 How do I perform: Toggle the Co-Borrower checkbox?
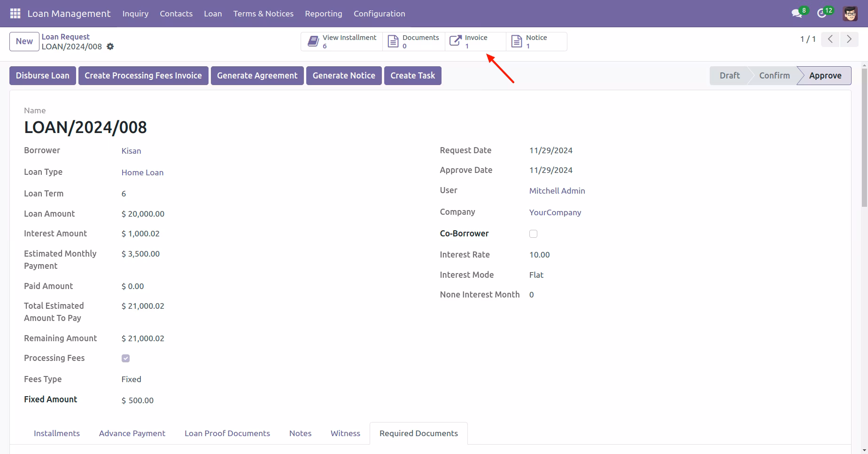point(533,234)
